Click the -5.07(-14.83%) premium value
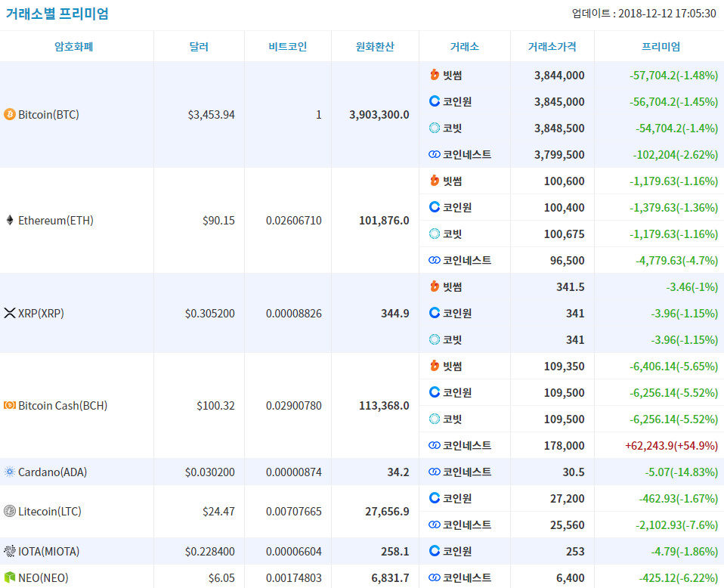Image resolution: width=724 pixels, height=588 pixels. point(681,472)
